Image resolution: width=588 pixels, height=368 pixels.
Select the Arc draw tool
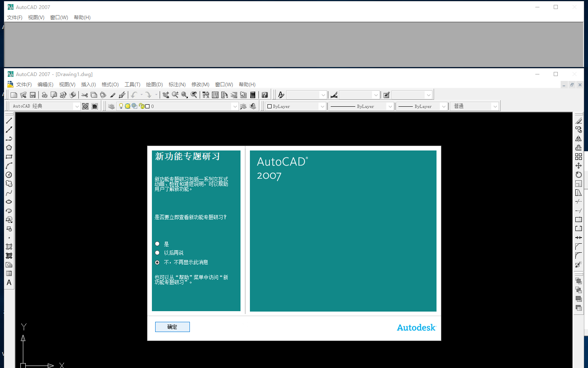point(9,166)
